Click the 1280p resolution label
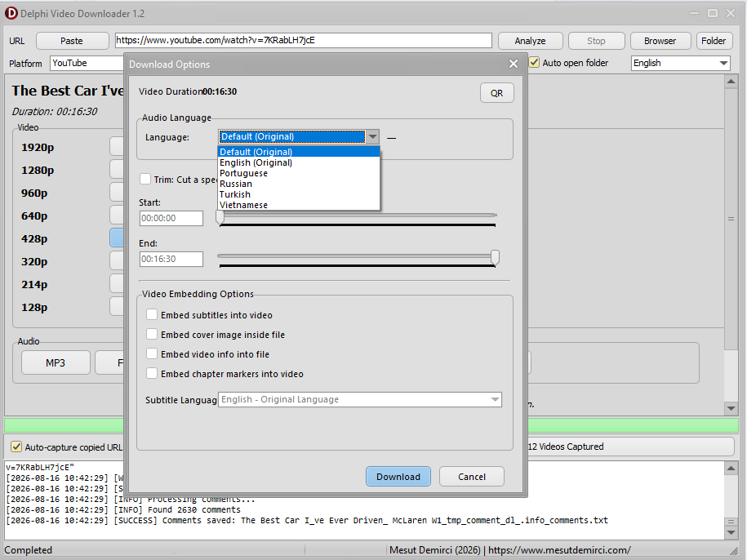Screen dimensions: 747x560 pos(38,171)
